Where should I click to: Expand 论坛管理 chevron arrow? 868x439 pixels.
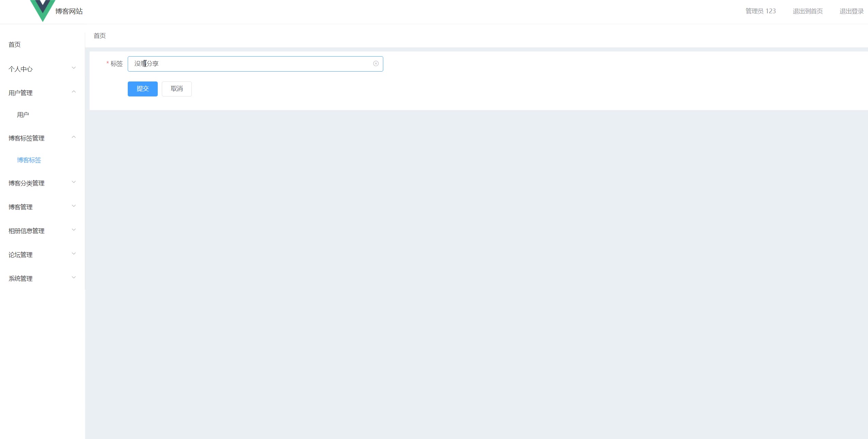74,254
